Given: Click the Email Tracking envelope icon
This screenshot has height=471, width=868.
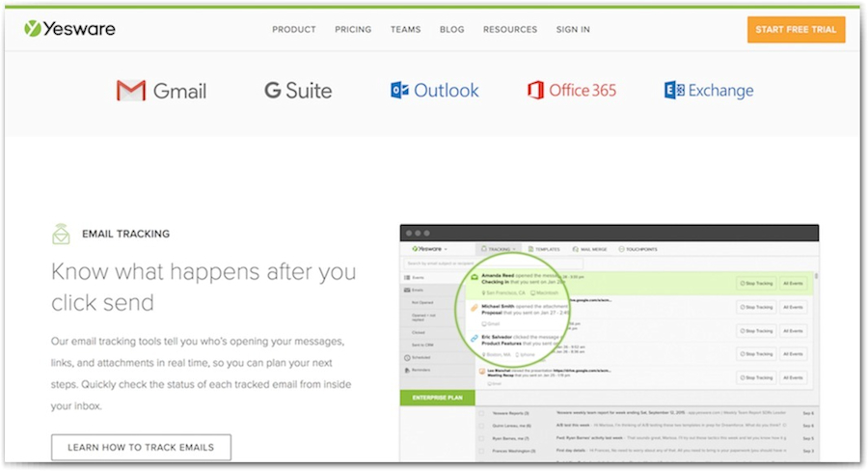Looking at the screenshot, I should point(61,234).
